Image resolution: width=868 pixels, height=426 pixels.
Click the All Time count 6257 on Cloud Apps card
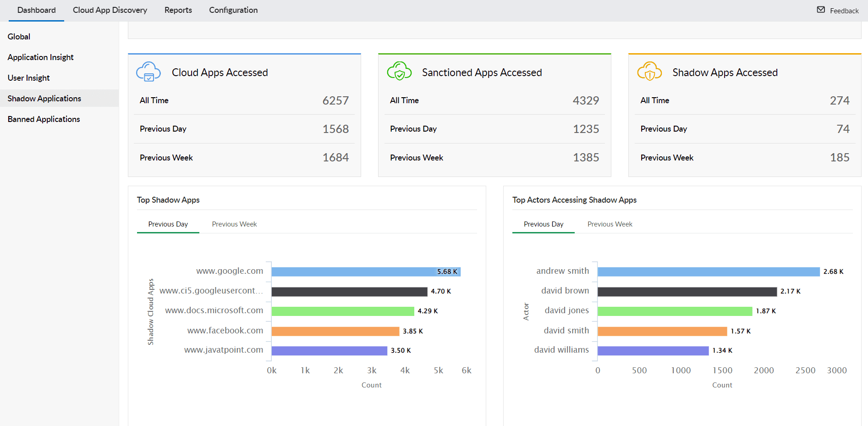pyautogui.click(x=335, y=100)
